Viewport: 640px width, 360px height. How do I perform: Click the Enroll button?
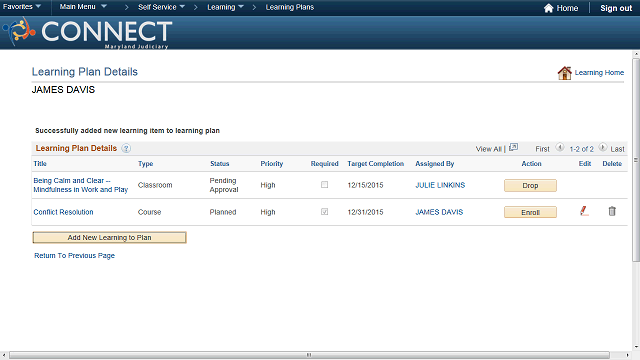point(530,212)
